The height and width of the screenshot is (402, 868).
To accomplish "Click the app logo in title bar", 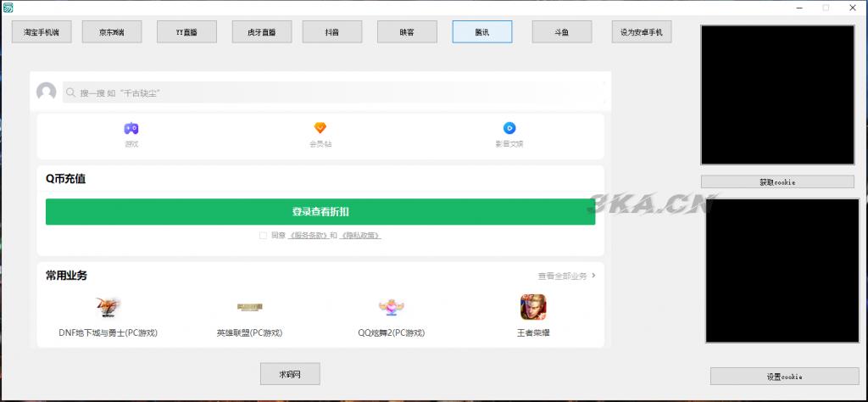I will [x=8, y=8].
